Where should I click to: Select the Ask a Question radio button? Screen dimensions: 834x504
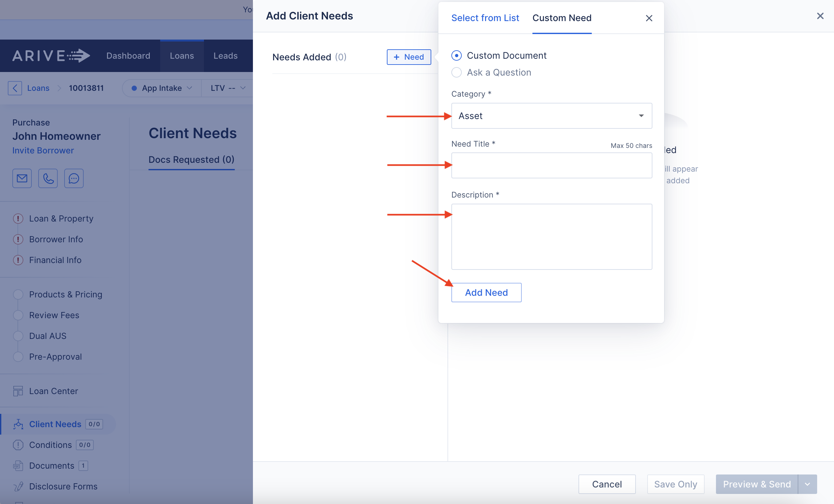(x=456, y=72)
